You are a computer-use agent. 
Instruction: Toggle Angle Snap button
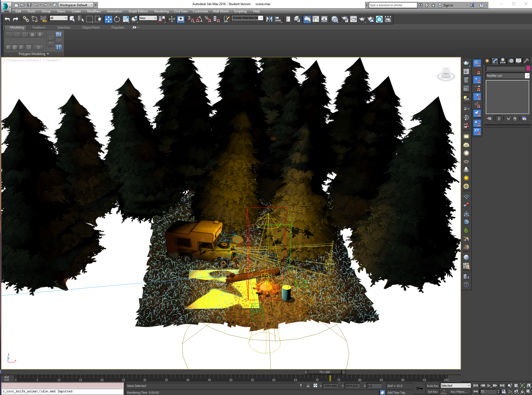click(x=199, y=19)
